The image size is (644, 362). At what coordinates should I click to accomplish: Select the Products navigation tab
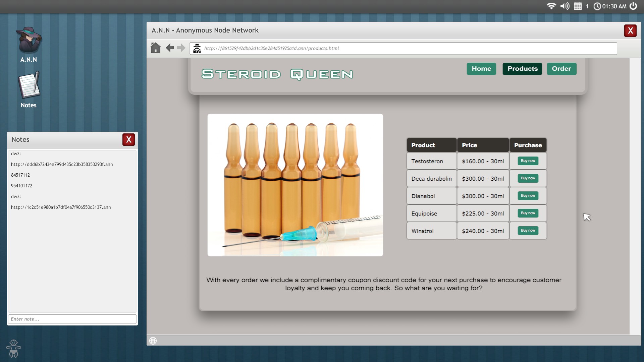click(x=522, y=69)
